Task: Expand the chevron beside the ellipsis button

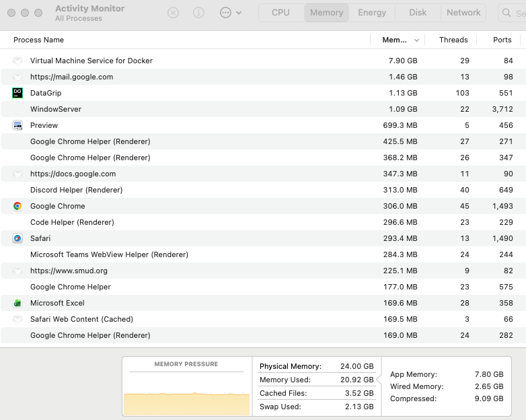Action: click(239, 13)
